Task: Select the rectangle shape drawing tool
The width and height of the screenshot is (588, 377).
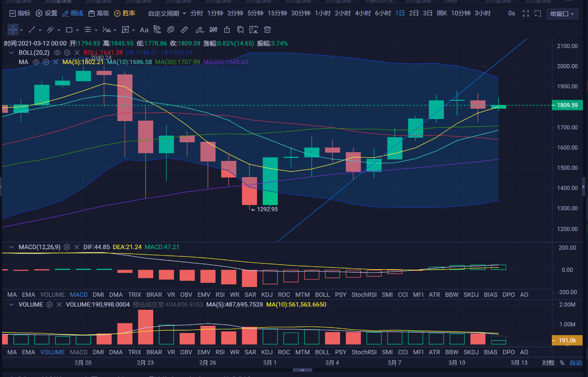Action: pyautogui.click(x=69, y=30)
